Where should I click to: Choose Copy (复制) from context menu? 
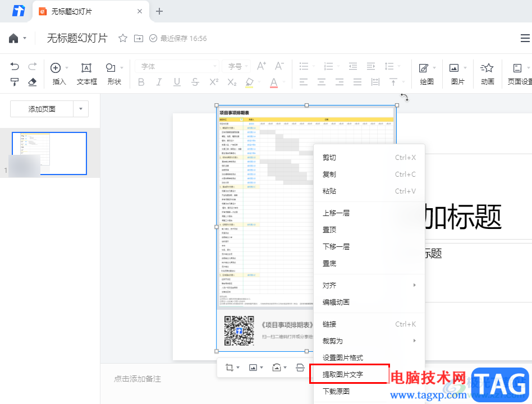point(369,175)
